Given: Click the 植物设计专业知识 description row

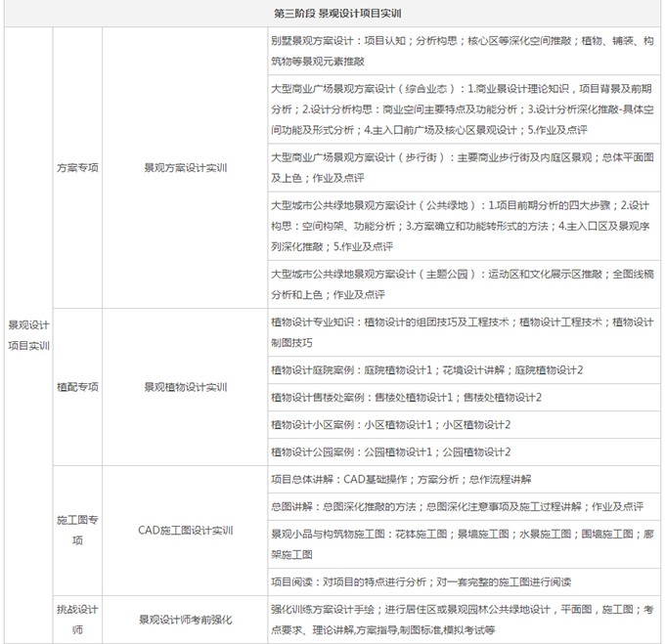Looking at the screenshot, I should [x=464, y=332].
